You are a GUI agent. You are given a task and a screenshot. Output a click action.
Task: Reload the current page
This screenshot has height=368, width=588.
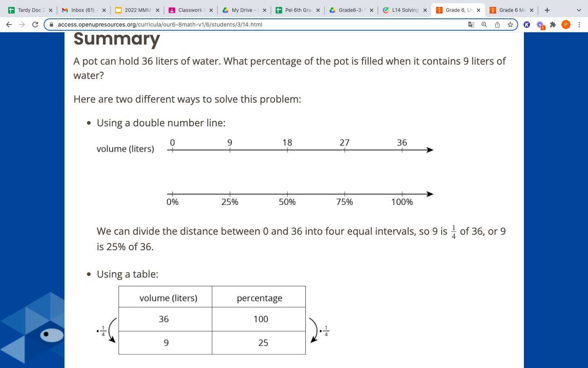[x=35, y=25]
